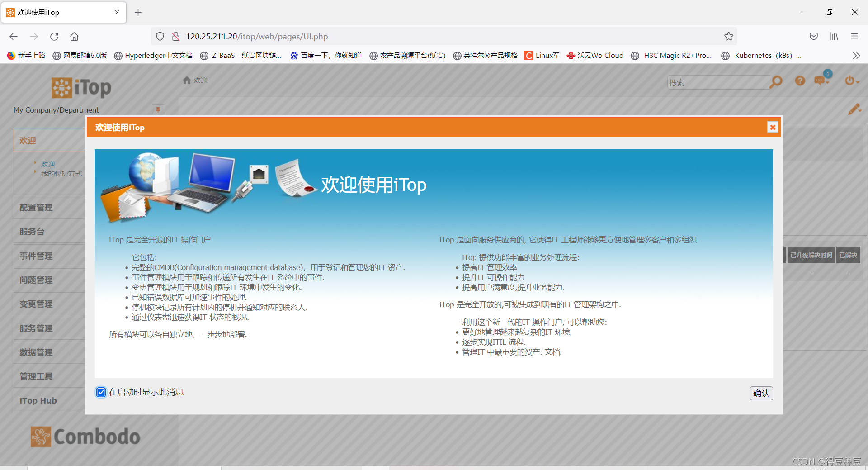Image resolution: width=868 pixels, height=470 pixels.
Task: Click the bookmark star in address bar
Action: (x=729, y=36)
